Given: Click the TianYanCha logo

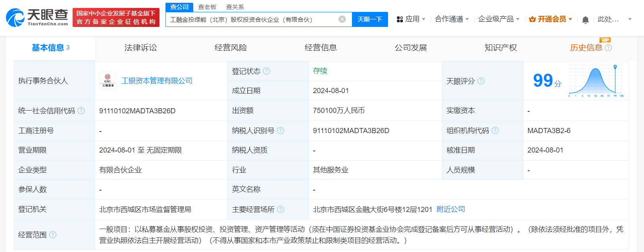Looking at the screenshot, I should [37, 17].
